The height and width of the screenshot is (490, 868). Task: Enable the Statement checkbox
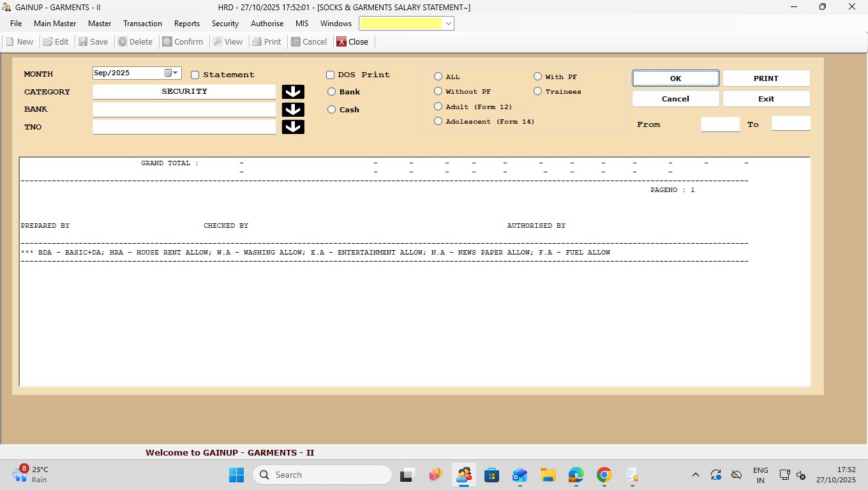tap(195, 75)
